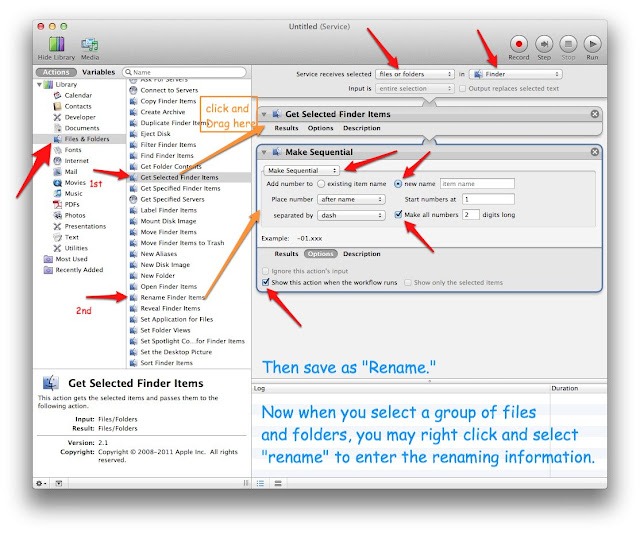
Task: Open Description tab of Get Selected Finder Items
Action: click(x=362, y=128)
